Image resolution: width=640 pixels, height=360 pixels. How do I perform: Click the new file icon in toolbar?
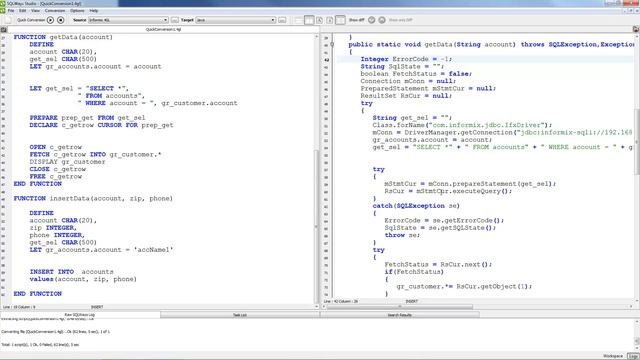click(8, 20)
